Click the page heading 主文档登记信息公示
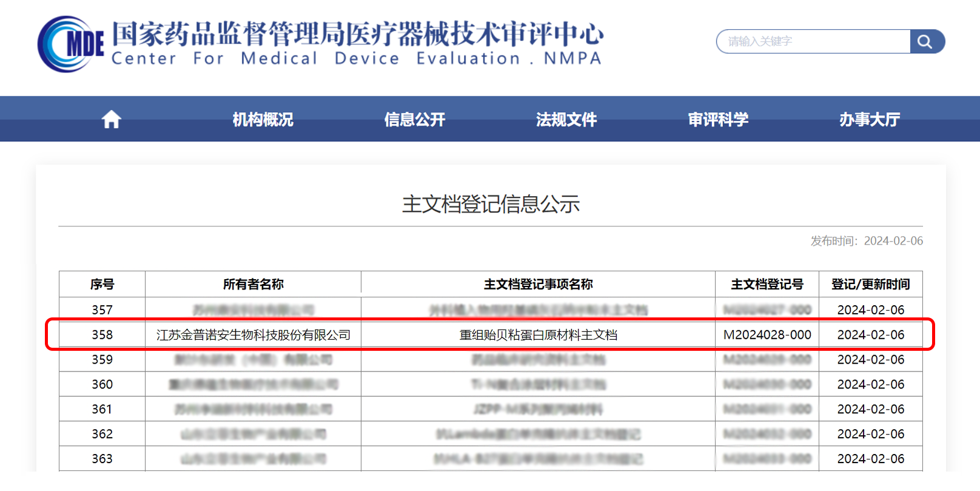The width and height of the screenshot is (980, 491). pyautogui.click(x=491, y=204)
